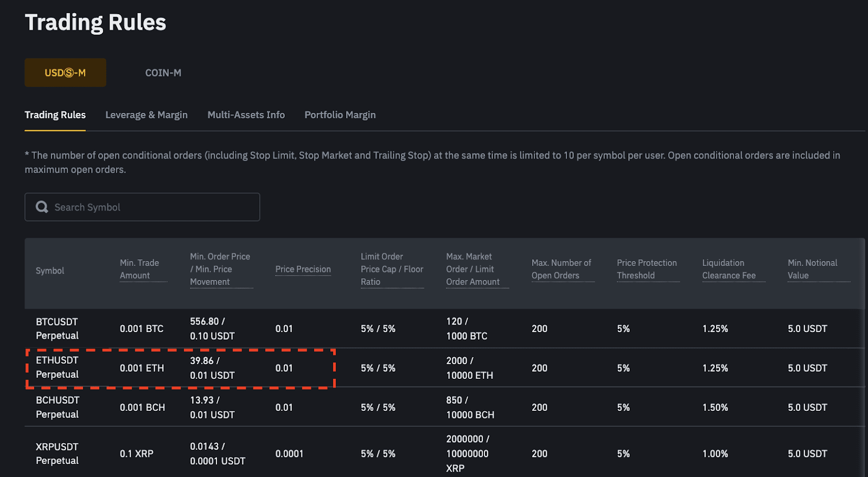
Task: Switch to the COIN-M tab
Action: click(163, 73)
